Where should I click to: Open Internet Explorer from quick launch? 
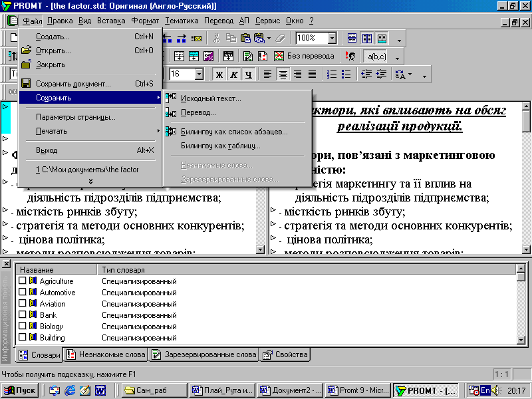pos(70,390)
